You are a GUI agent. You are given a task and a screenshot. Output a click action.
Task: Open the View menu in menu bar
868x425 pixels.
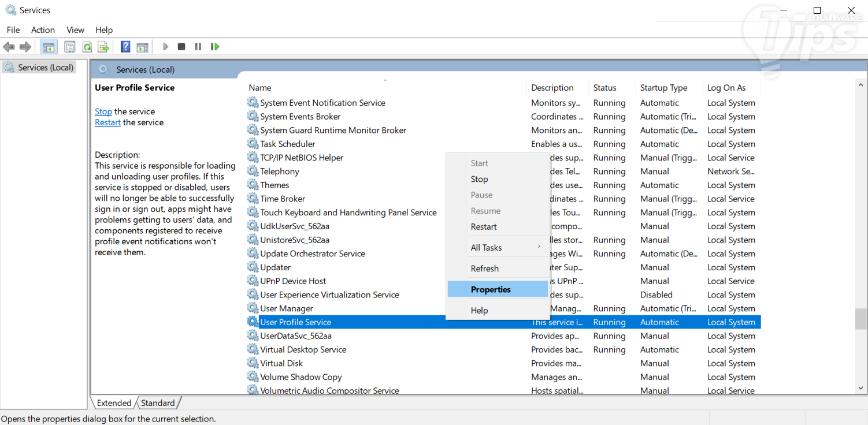pos(75,30)
